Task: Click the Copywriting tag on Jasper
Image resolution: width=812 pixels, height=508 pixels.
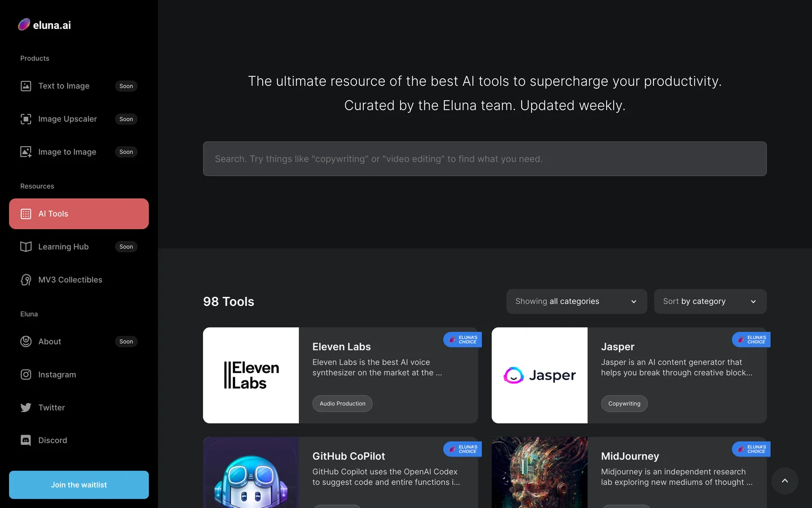Action: pyautogui.click(x=624, y=404)
